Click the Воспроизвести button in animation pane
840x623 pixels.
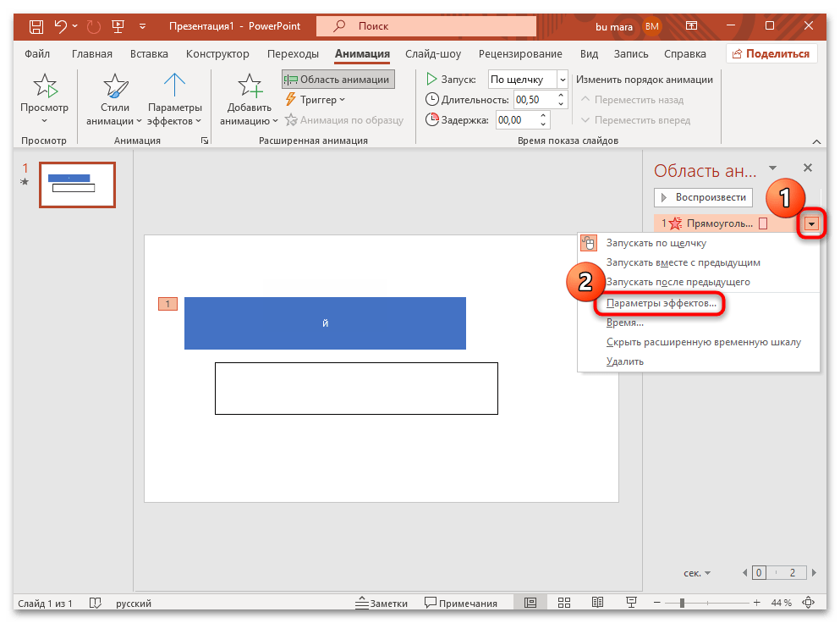(703, 197)
